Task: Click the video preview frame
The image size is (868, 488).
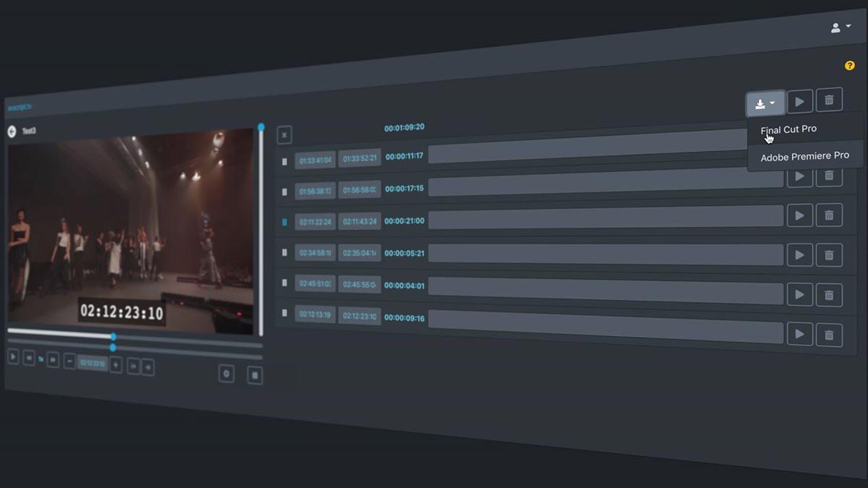Action: click(131, 233)
